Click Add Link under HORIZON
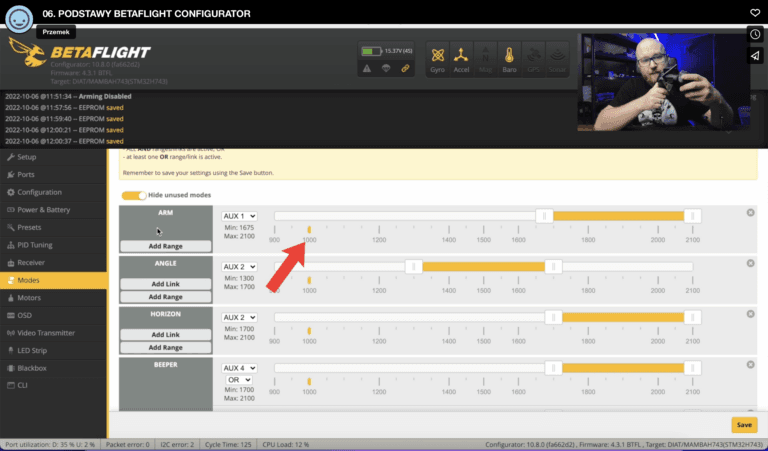Viewport: 768px width, 451px height. point(166,335)
